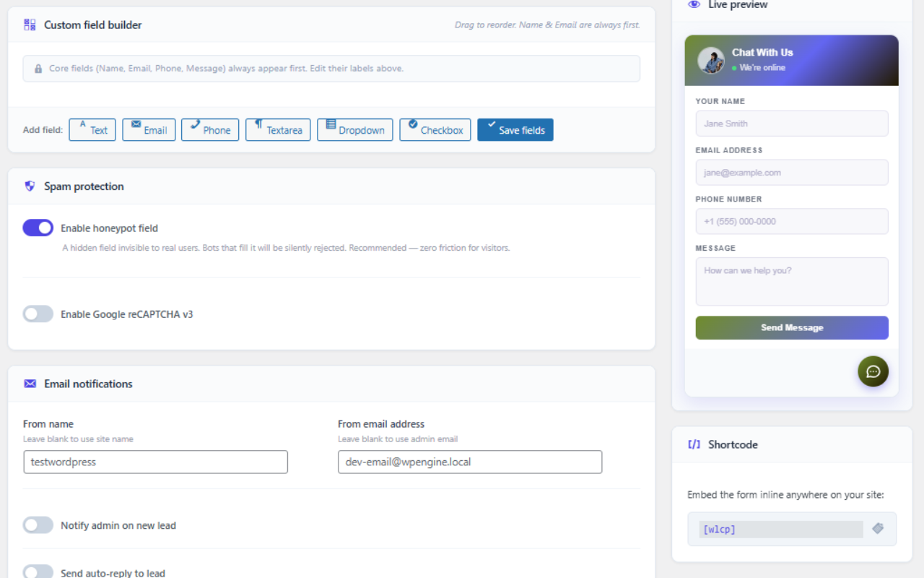Screen dimensions: 924x578
Task: Click the Your Name preview field
Action: pyautogui.click(x=792, y=124)
